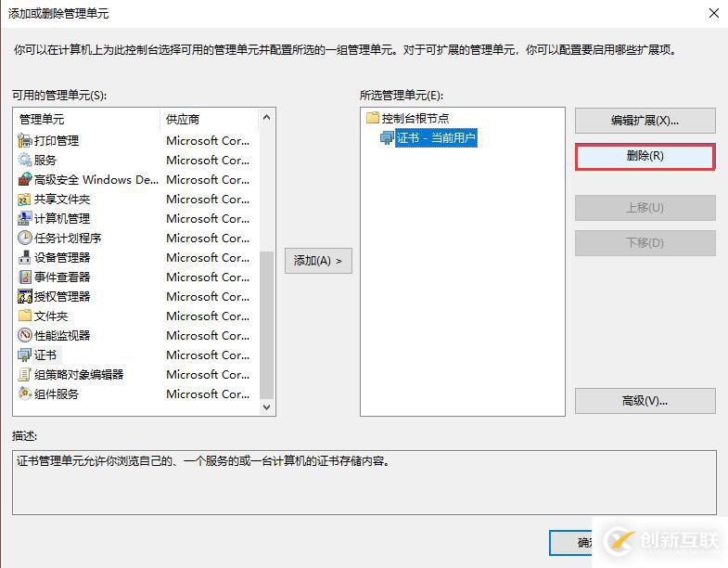The image size is (728, 568).
Task: Click the 上移(U) button
Action: (x=645, y=207)
